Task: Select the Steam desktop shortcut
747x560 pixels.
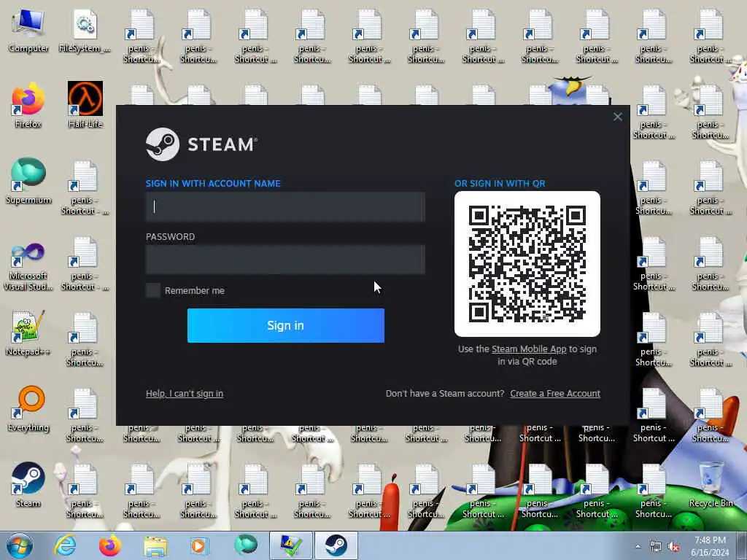Action: (28, 485)
